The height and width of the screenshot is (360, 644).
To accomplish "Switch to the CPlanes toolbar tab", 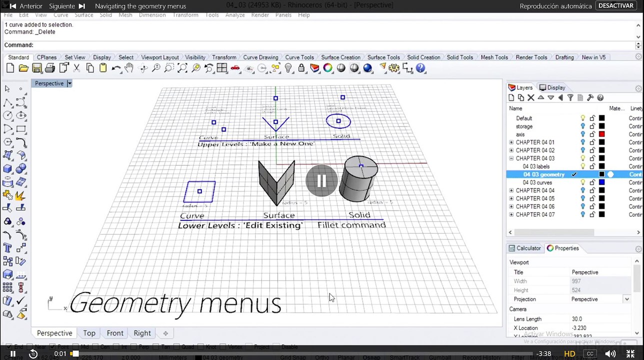I will coord(46,57).
